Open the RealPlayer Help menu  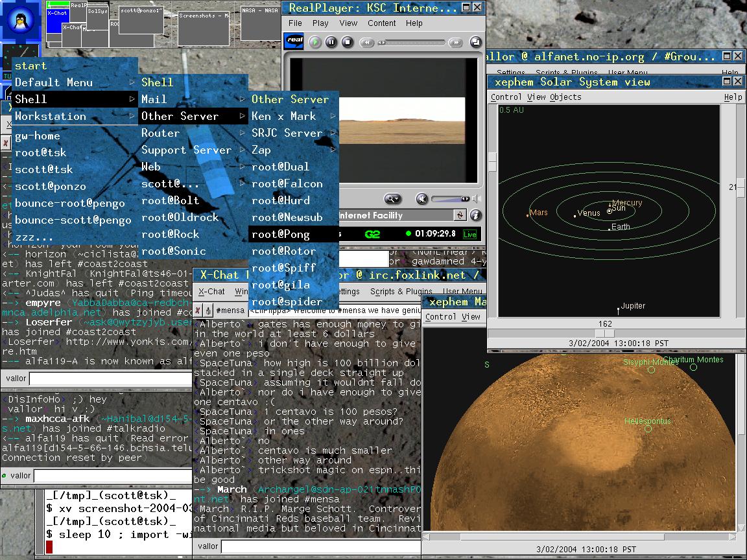(414, 23)
